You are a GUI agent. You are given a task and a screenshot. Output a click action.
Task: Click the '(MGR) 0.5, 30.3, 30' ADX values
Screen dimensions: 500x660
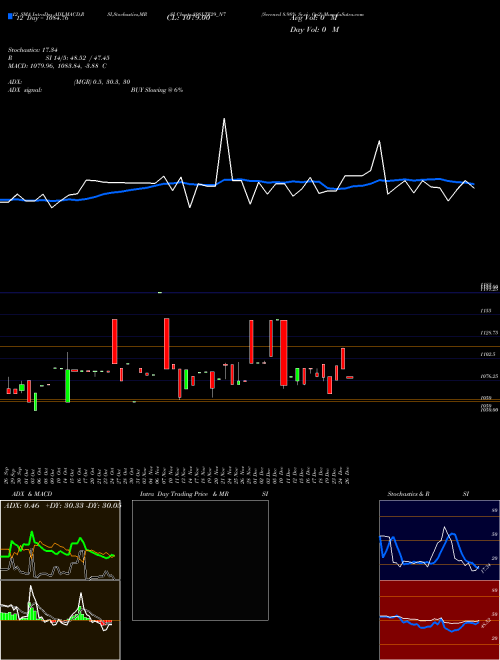(101, 82)
